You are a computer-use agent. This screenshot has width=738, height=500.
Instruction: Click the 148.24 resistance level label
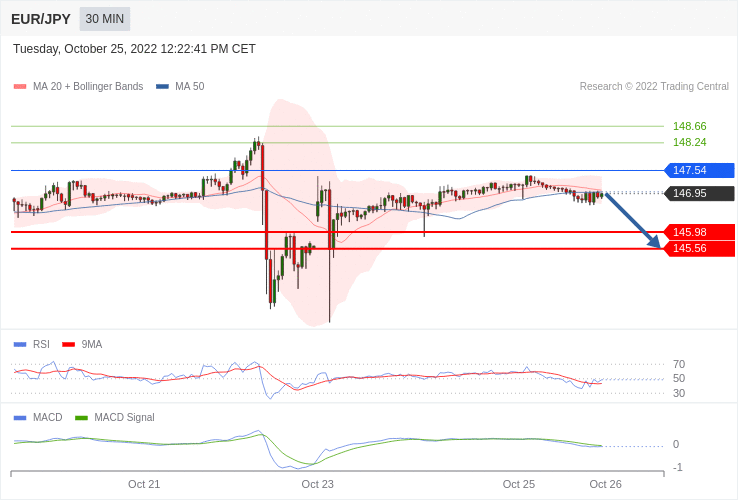[x=690, y=142]
